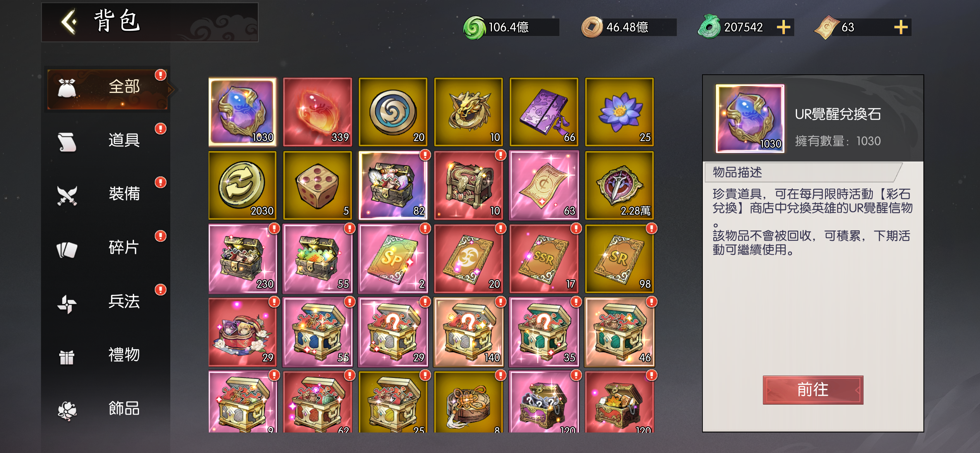
Task: Click the 前往 button
Action: click(x=813, y=390)
